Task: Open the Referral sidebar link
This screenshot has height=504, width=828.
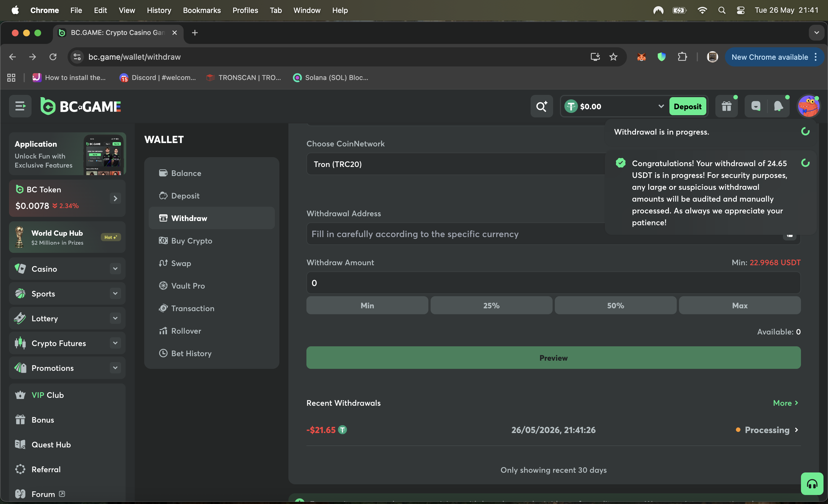Action: point(67,469)
